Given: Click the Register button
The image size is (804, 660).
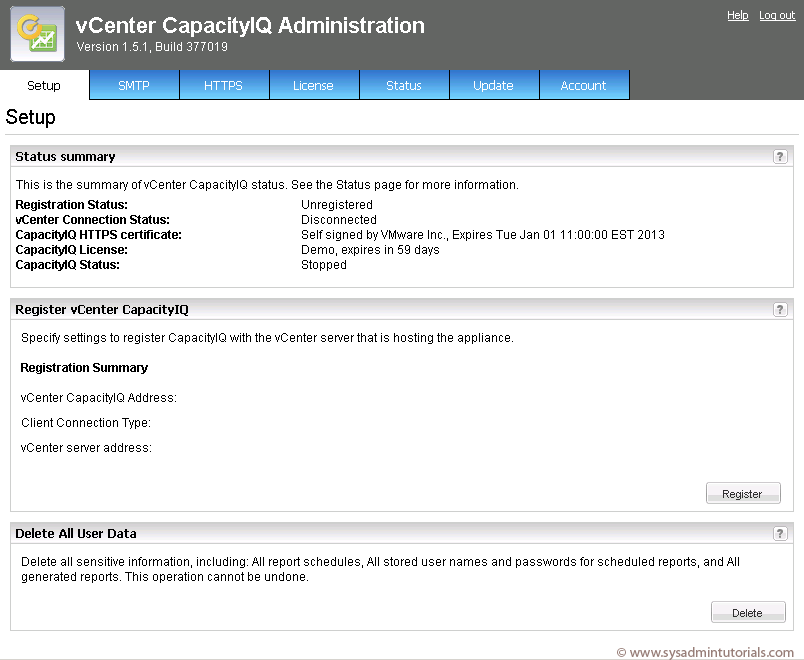Looking at the screenshot, I should click(743, 493).
